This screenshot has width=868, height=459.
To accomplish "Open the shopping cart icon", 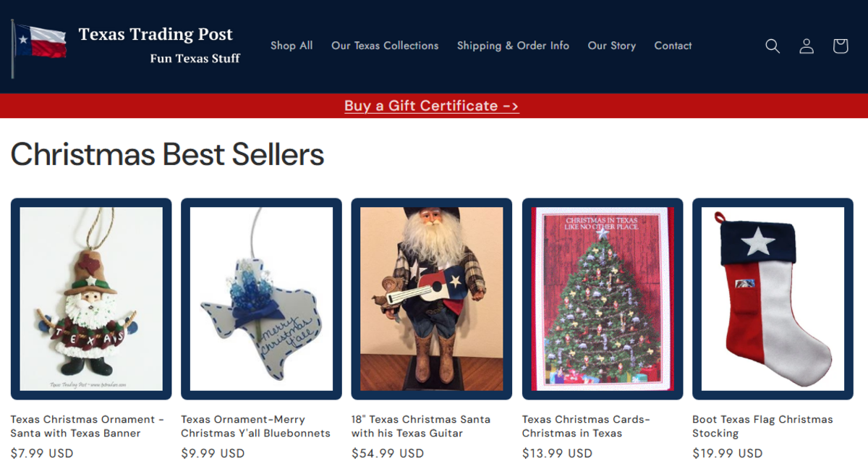I will [840, 46].
